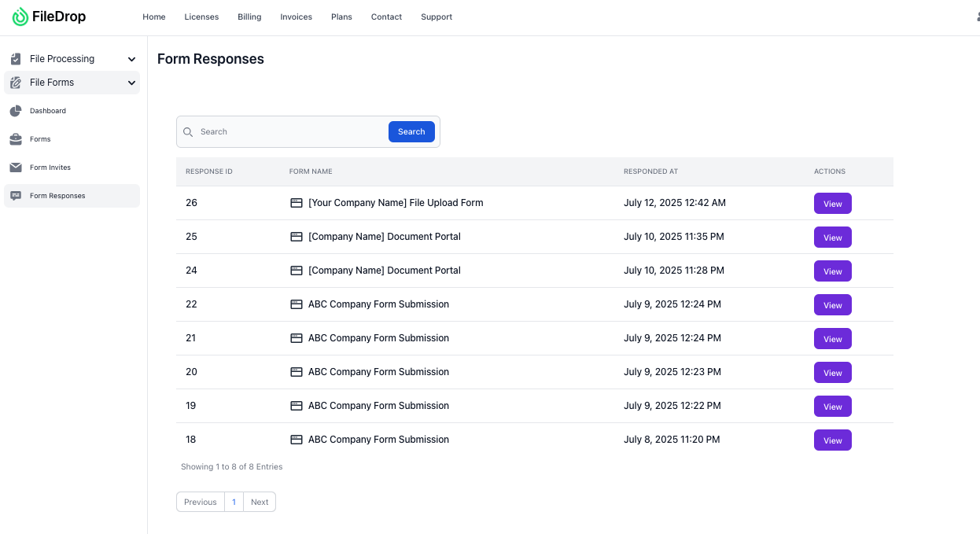Click the Form Responses page heading

click(211, 59)
